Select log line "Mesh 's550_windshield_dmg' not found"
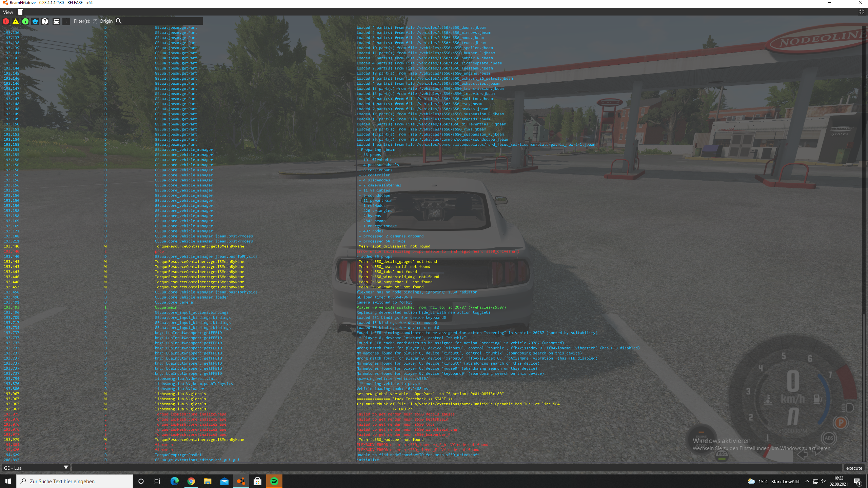This screenshot has width=868, height=488. click(399, 277)
